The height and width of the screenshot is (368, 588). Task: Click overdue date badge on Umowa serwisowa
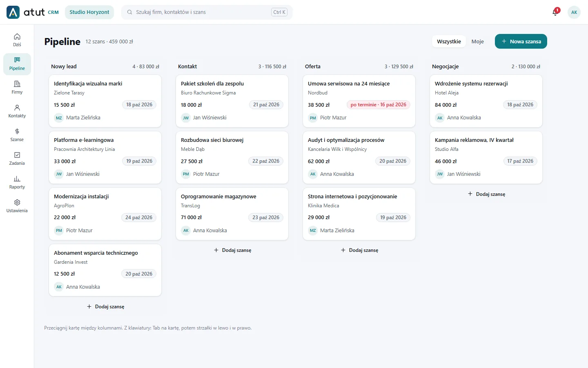[x=379, y=105]
